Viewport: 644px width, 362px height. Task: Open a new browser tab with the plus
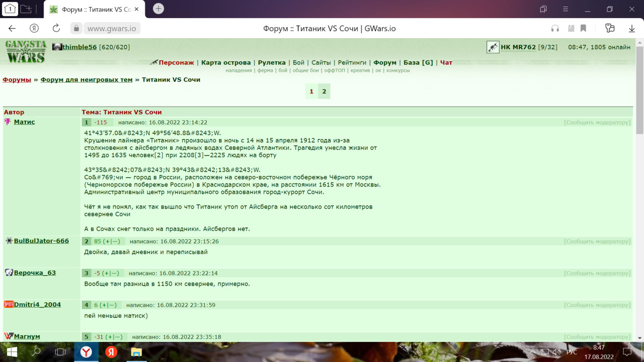click(x=158, y=9)
